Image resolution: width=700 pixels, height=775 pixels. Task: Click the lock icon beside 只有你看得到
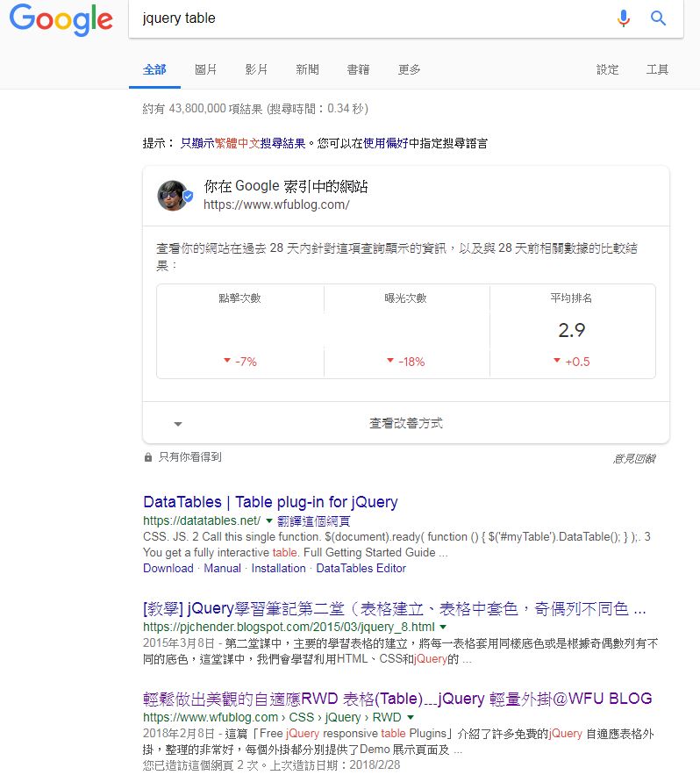[147, 457]
